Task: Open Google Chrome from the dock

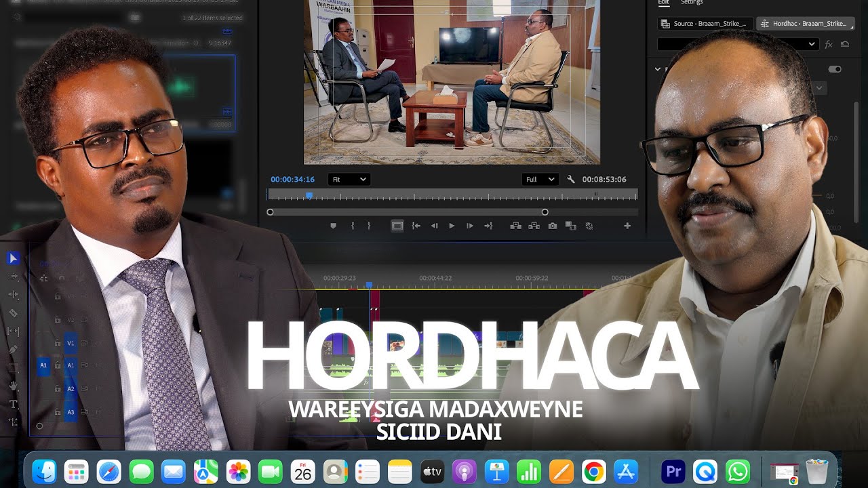Action: pos(593,471)
